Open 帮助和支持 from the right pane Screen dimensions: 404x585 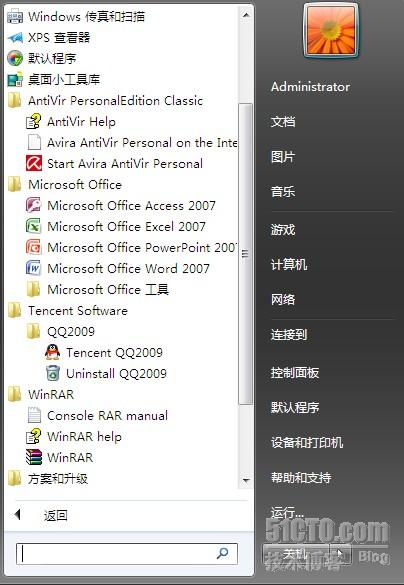301,477
